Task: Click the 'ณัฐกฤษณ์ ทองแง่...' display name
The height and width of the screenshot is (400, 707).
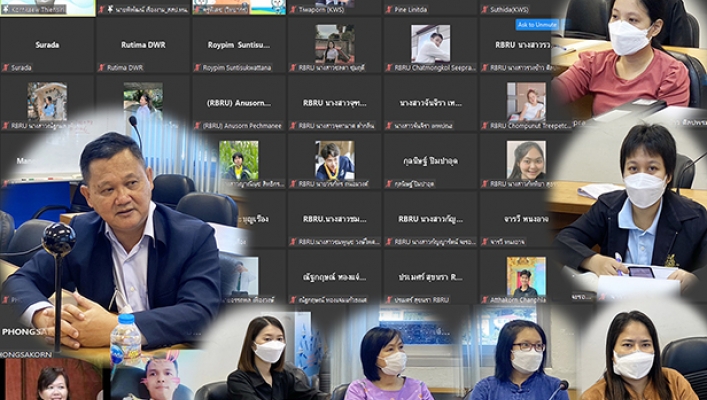Action: click(335, 277)
